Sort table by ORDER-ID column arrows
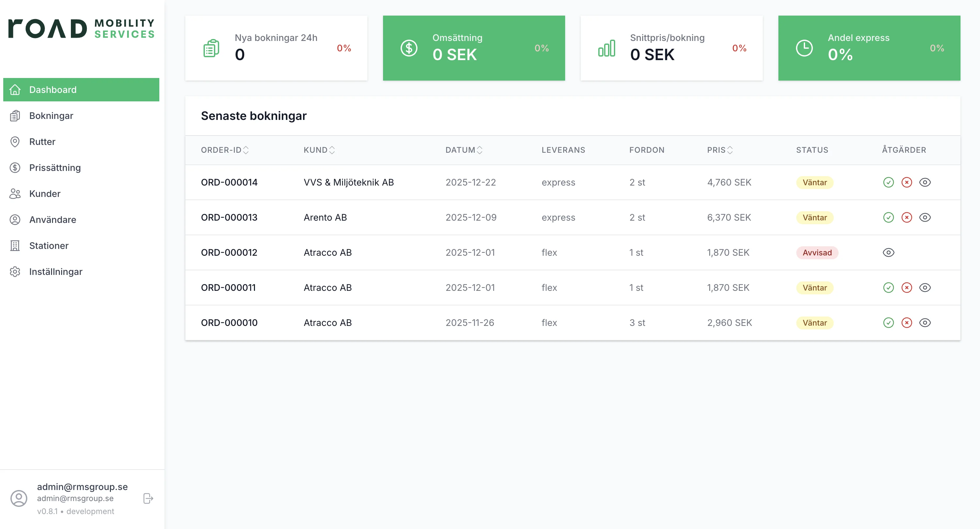This screenshot has height=529, width=980. pyautogui.click(x=246, y=150)
